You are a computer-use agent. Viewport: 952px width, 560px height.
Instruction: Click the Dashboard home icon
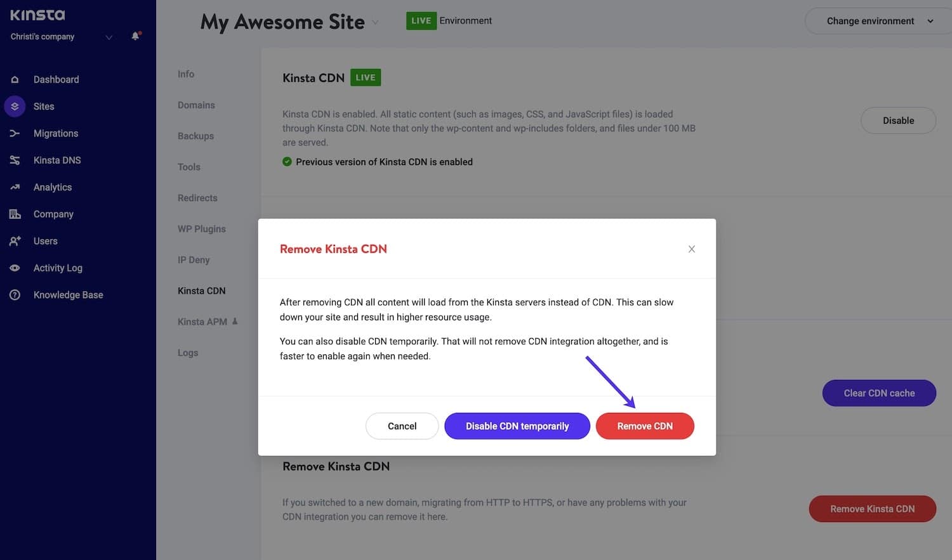[15, 79]
